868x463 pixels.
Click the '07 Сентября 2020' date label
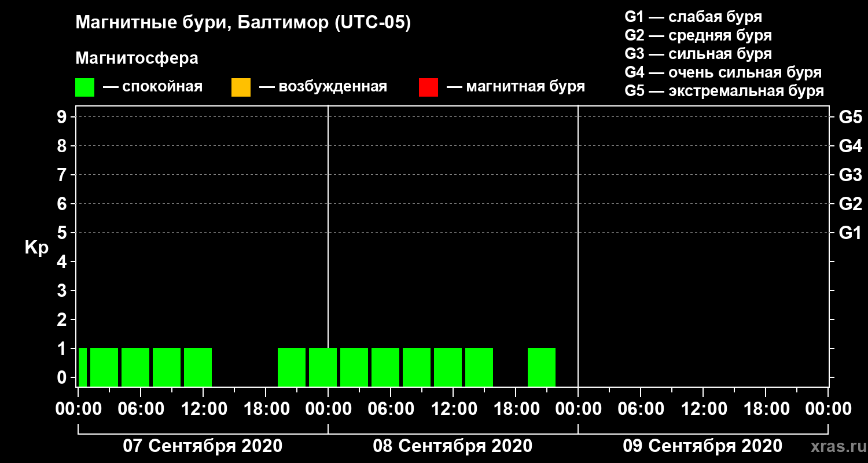click(203, 446)
